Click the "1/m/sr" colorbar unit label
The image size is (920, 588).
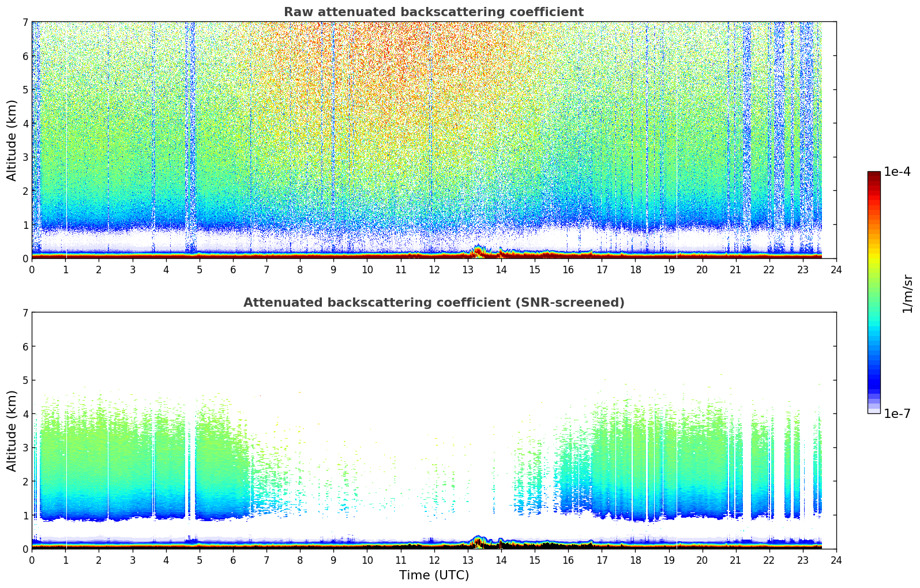(x=907, y=293)
